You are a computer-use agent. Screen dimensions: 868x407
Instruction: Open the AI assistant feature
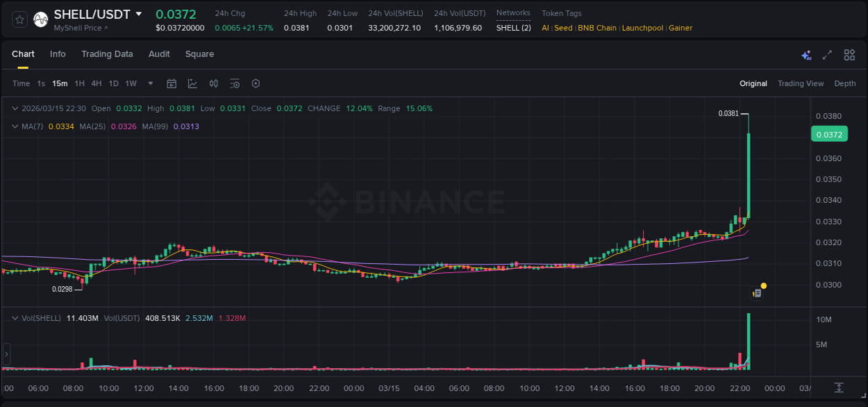point(806,54)
